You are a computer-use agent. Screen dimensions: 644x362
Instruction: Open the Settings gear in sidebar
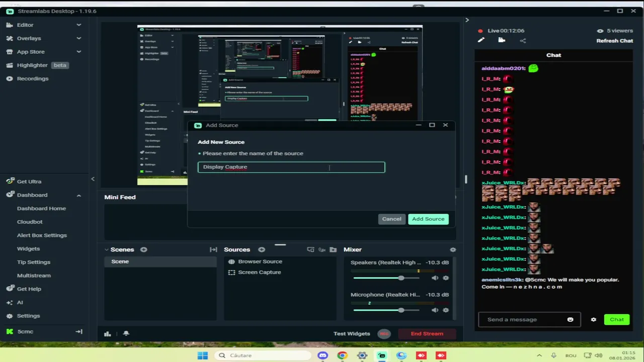tap(10, 316)
